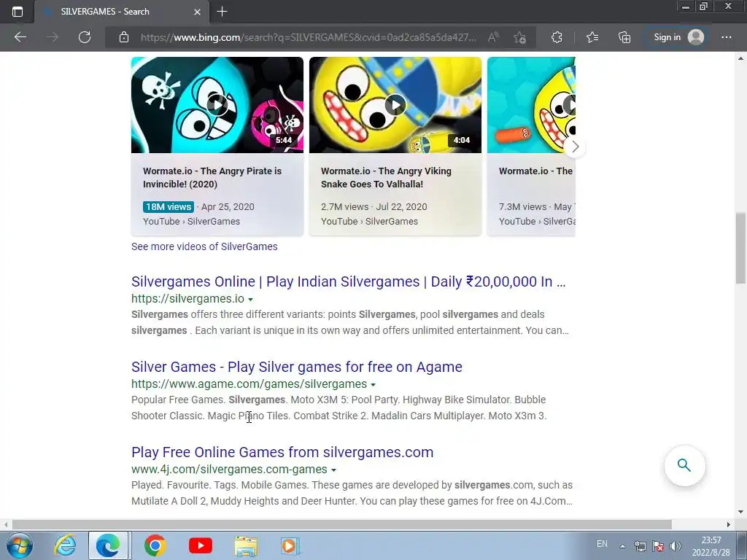Click EN language indicator in tray

602,544
